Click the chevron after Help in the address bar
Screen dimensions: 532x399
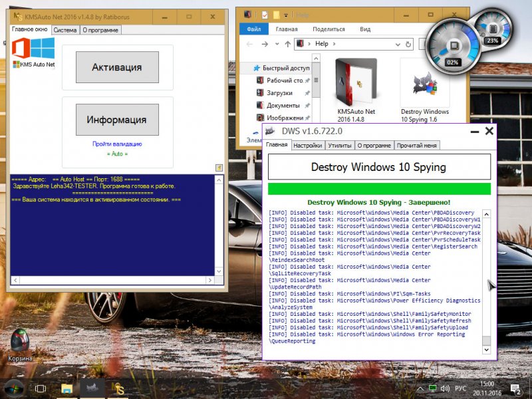(x=334, y=44)
